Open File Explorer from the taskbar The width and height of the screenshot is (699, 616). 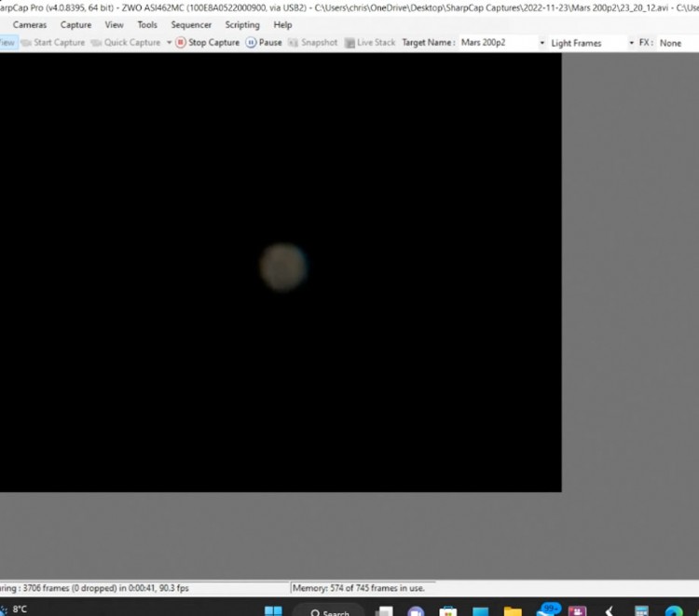(x=513, y=611)
